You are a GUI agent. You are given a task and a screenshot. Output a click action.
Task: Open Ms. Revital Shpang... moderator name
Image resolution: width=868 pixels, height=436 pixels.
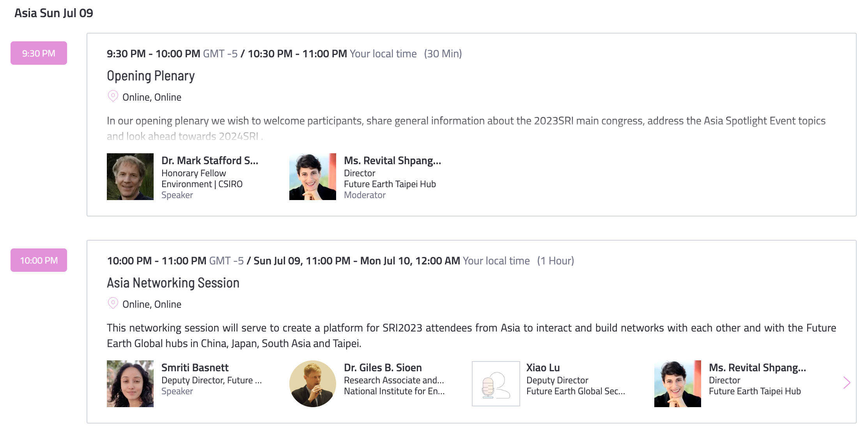[392, 161]
